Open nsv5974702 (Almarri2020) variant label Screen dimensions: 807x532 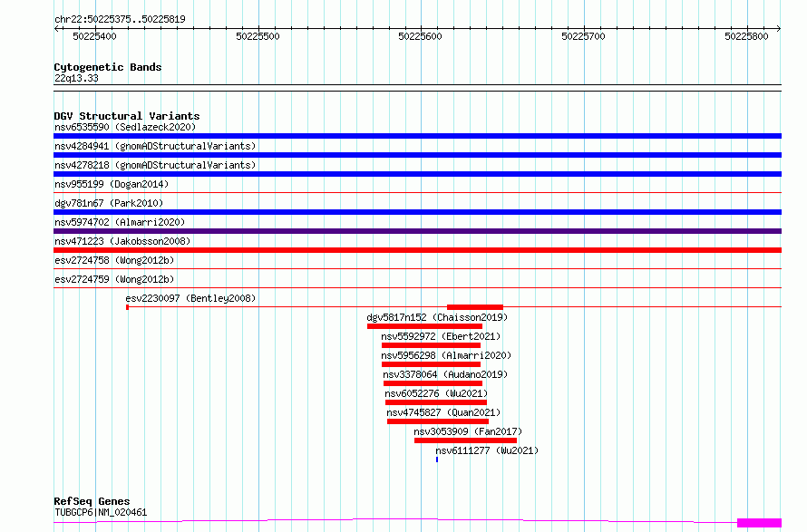[120, 222]
